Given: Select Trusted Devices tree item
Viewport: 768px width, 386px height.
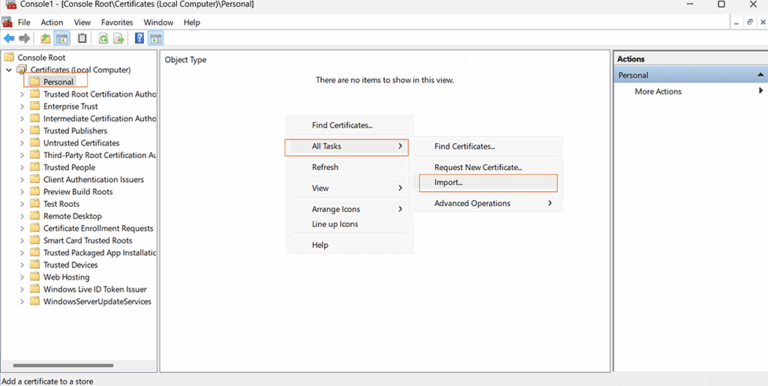Looking at the screenshot, I should click(71, 265).
